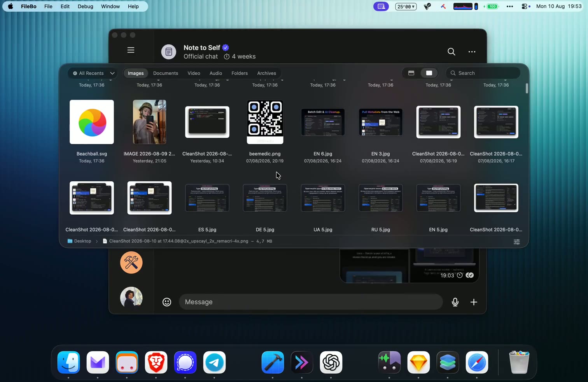Open the Telegram app in the Dock

click(x=214, y=363)
